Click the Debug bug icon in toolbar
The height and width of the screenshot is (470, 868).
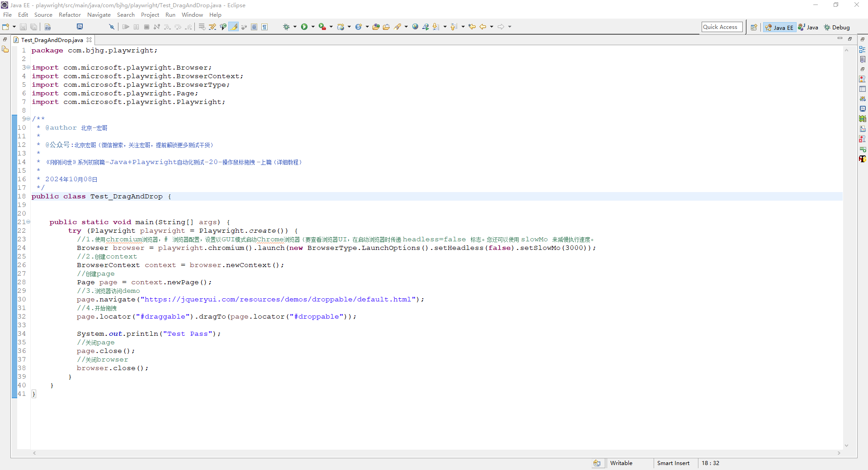(286, 27)
